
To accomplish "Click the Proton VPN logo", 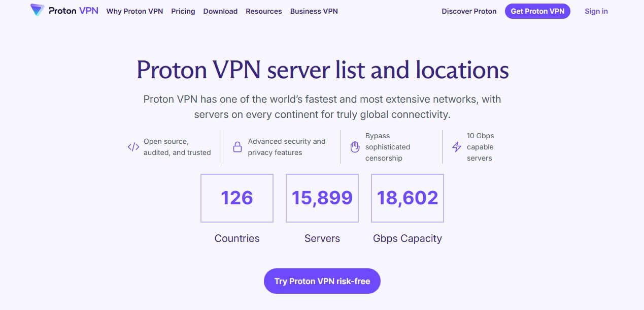I will [63, 10].
